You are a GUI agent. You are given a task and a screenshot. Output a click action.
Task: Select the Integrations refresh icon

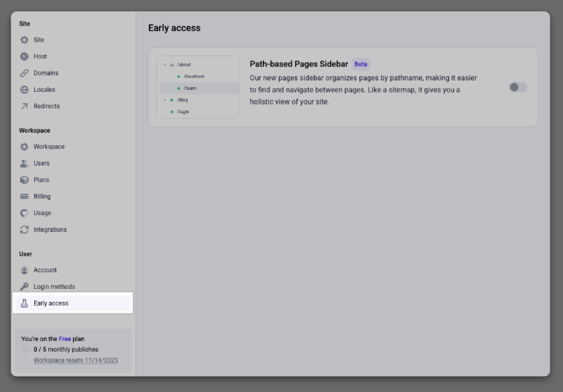[23, 229]
